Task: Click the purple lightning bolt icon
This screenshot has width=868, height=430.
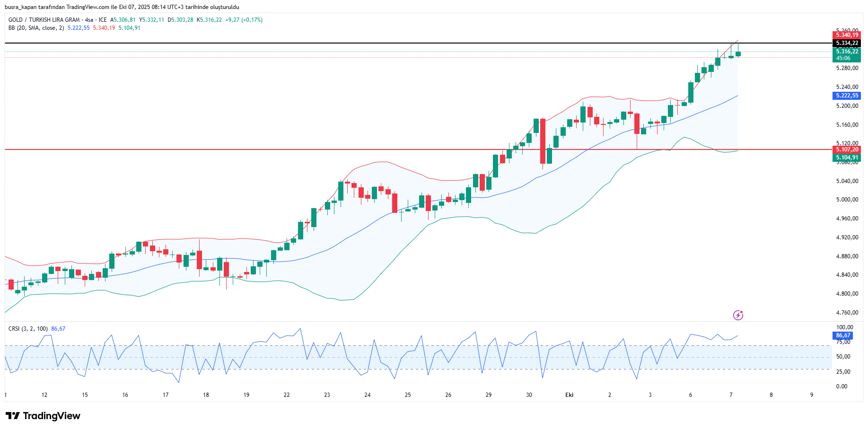Action: [738, 315]
